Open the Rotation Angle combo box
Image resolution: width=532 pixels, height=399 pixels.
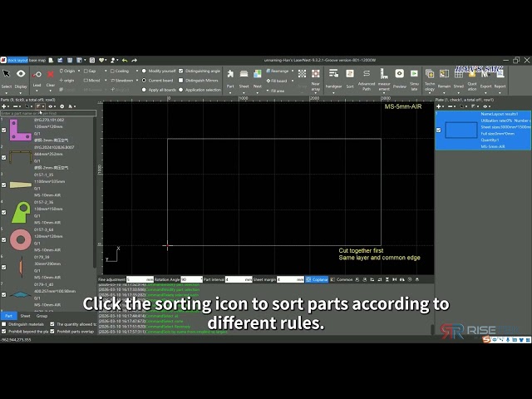[x=192, y=279]
